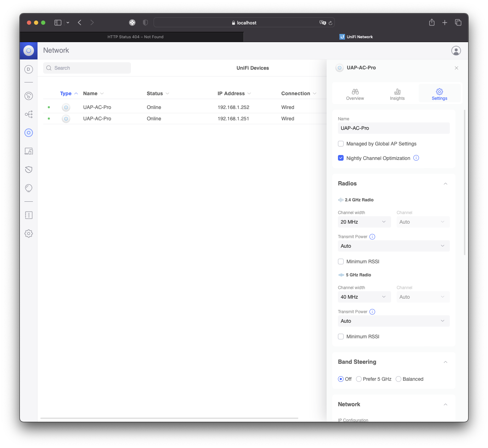488x448 pixels.
Task: Sort devices by IP Address column
Action: click(x=234, y=93)
